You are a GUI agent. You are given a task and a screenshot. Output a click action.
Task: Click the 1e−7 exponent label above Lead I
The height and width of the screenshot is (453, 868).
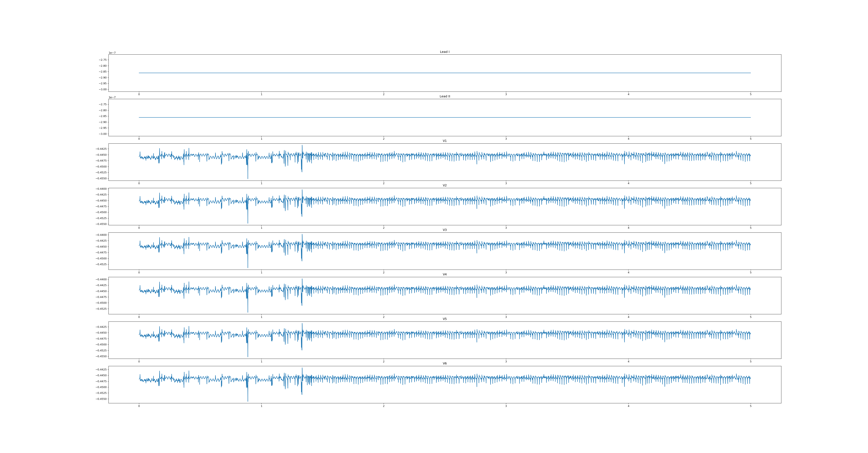click(x=112, y=53)
